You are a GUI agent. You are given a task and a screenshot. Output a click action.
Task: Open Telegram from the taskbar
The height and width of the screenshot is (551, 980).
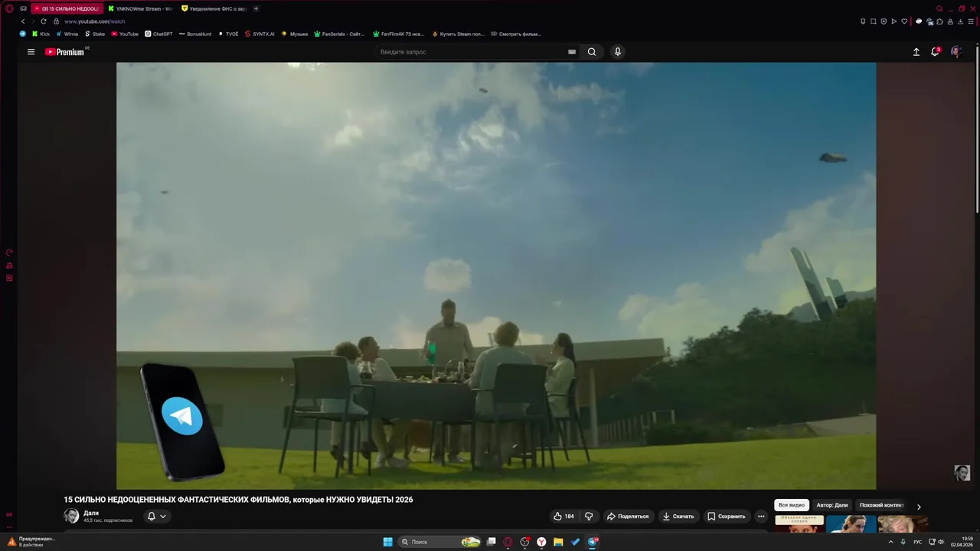593,542
